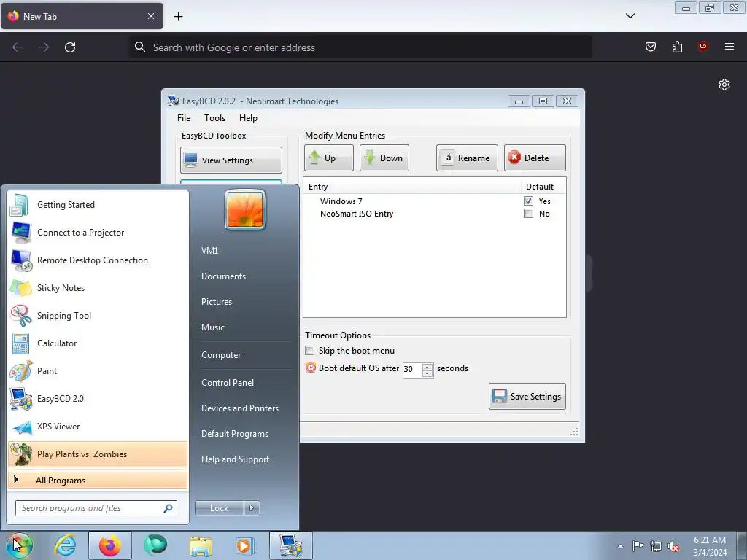Play Plants vs. Zombies
The image size is (747, 560).
[x=98, y=454]
